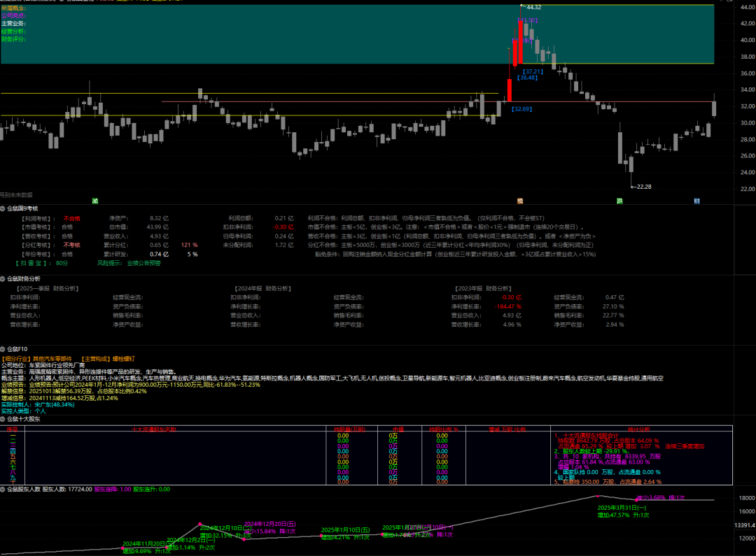
Task: Click the 十大流通股东名称 column header
Action: (154, 429)
